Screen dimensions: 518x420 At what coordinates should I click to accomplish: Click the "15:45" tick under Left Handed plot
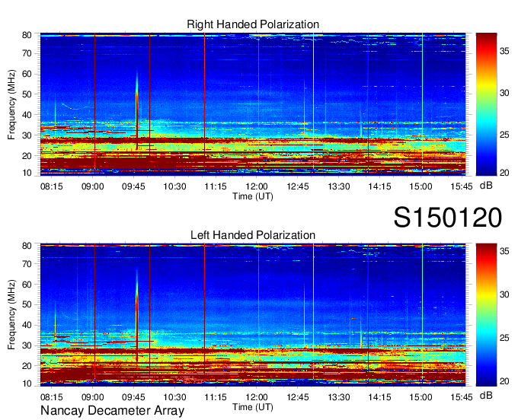462,397
